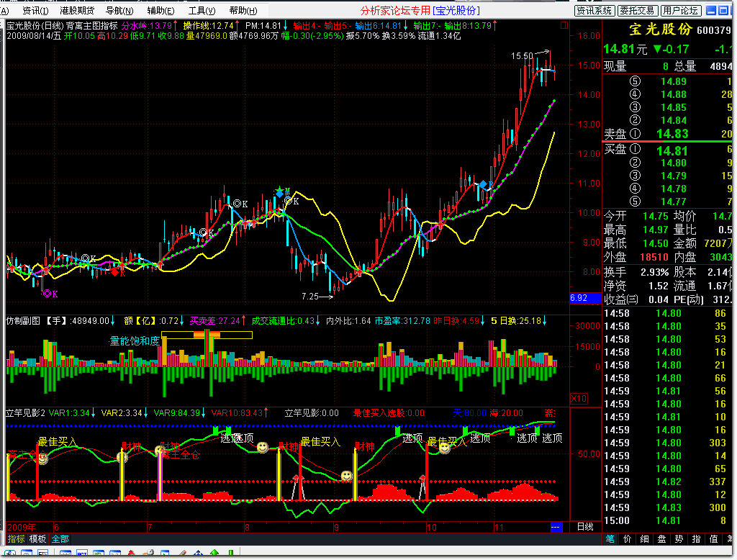Click the 2009年 label on the time axis
737x560 pixels.
tap(22, 527)
